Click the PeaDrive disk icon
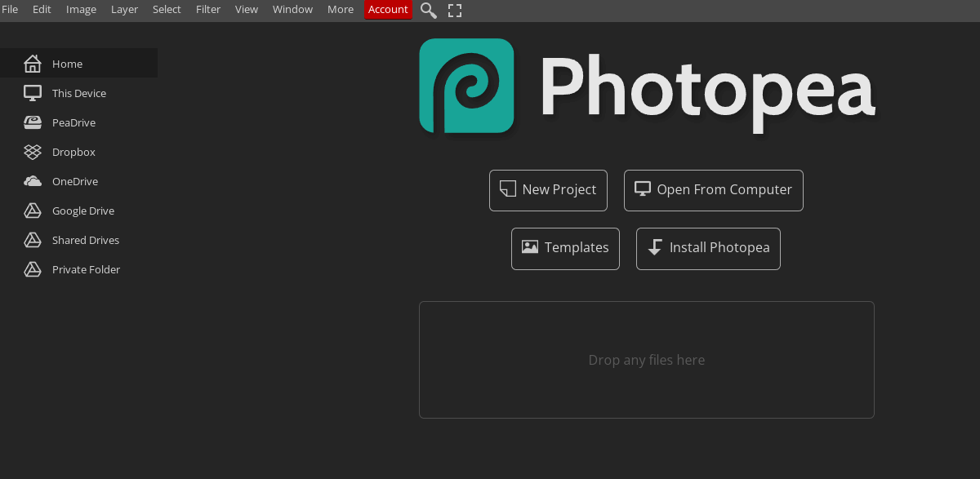Screen dimensions: 980x479 coord(33,122)
